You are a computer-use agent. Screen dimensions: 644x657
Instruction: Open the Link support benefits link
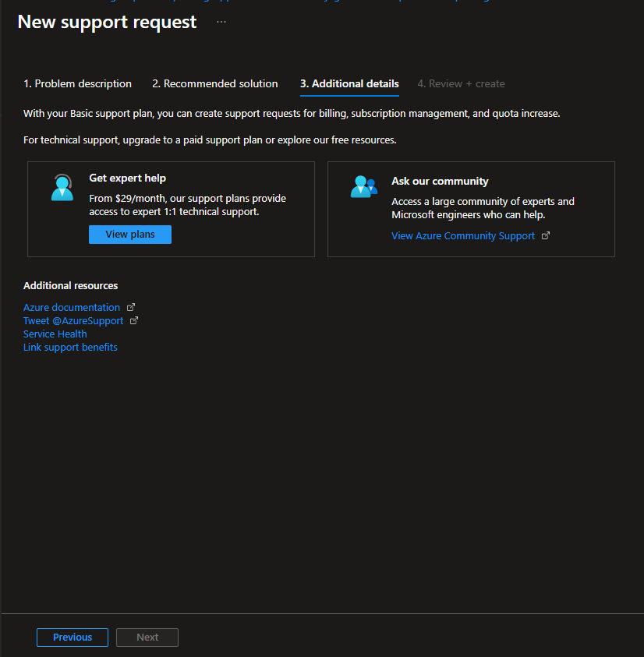70,348
